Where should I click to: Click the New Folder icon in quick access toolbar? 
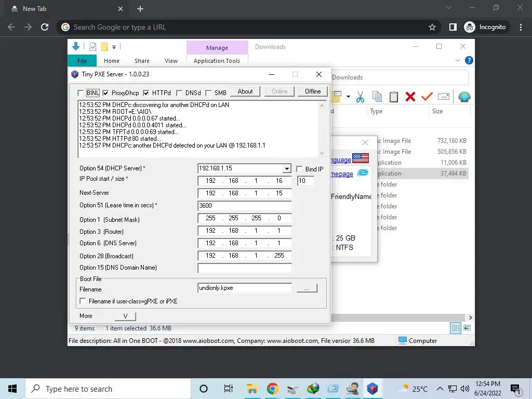click(x=104, y=47)
